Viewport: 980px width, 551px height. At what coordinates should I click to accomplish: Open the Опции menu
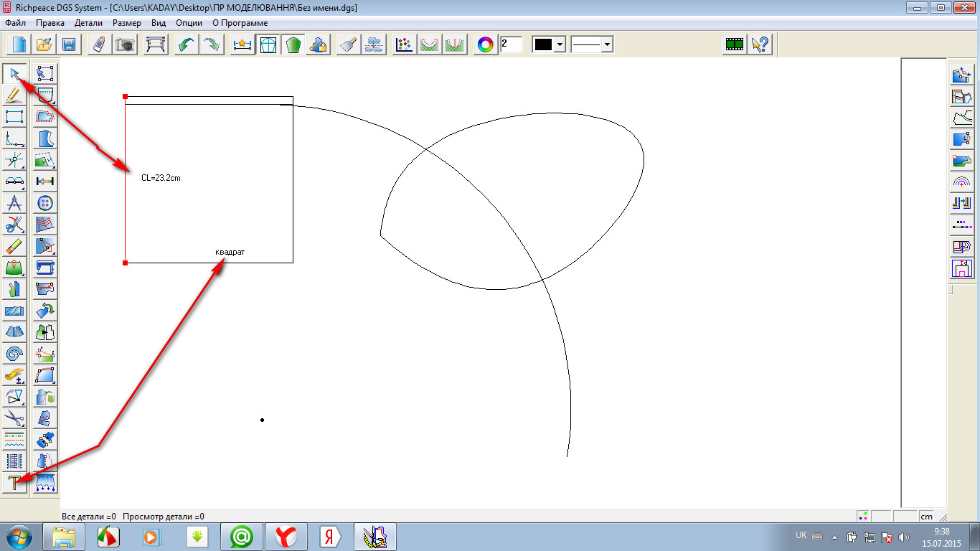189,23
